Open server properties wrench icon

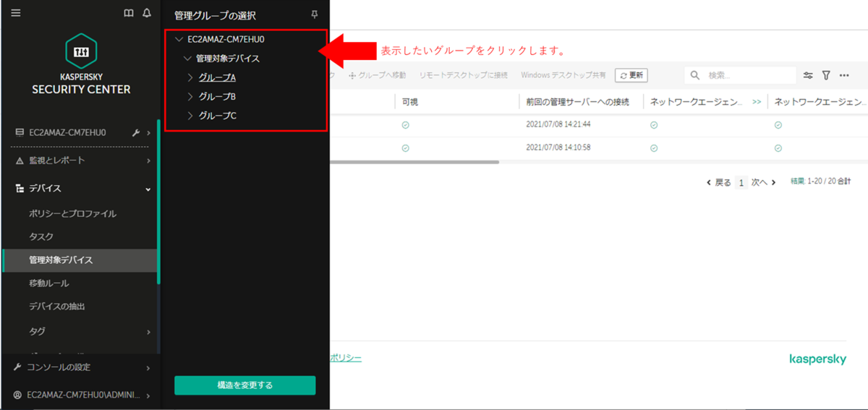136,132
